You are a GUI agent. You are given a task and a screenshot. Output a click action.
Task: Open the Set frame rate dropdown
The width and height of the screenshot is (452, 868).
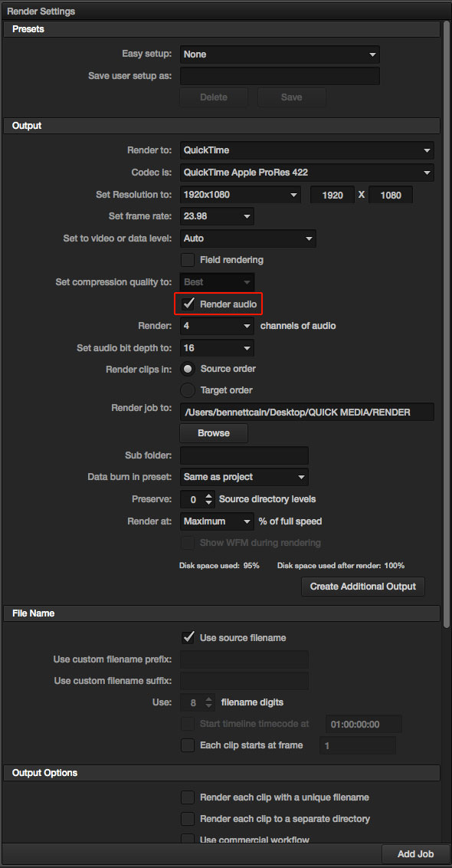pos(217,216)
